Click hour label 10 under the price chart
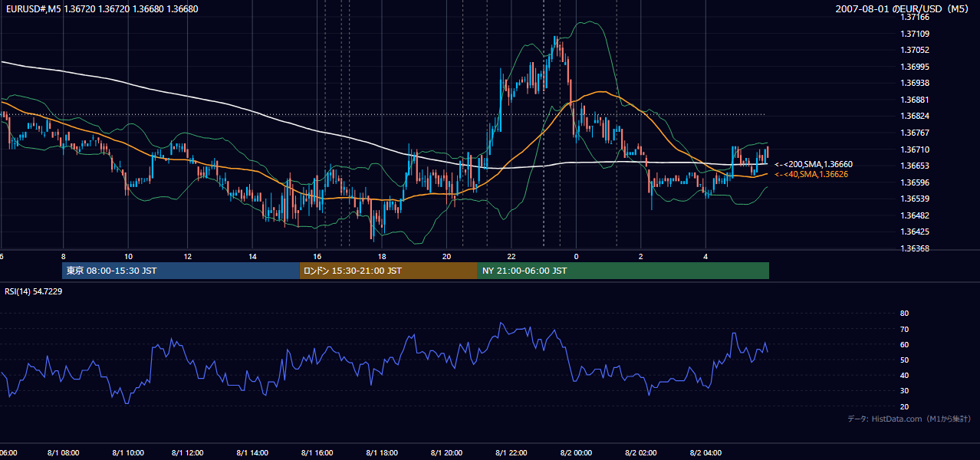980x460 pixels. click(127, 257)
